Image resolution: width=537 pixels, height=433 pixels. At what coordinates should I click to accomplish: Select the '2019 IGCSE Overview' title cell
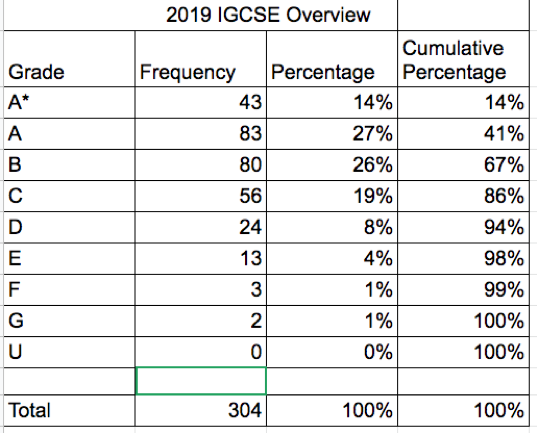pyautogui.click(x=200, y=15)
